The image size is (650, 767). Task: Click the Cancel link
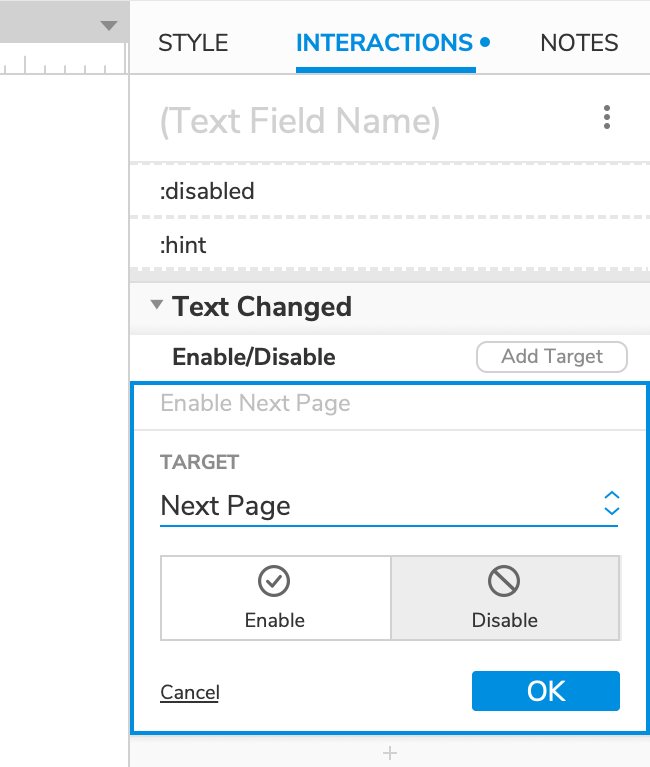tap(189, 693)
